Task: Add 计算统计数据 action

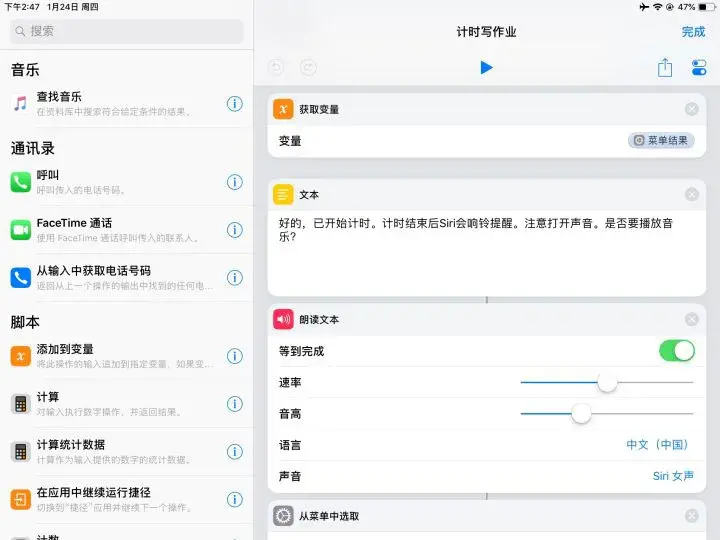Action: [x=127, y=452]
